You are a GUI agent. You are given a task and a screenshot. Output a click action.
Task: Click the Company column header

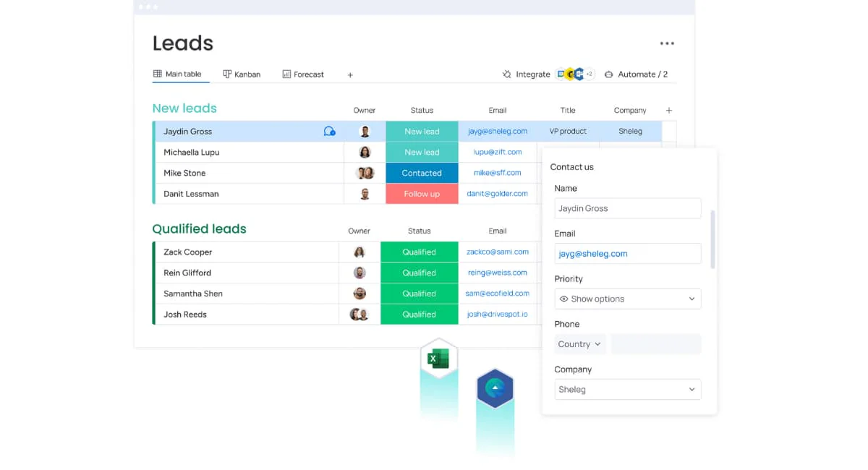point(630,111)
